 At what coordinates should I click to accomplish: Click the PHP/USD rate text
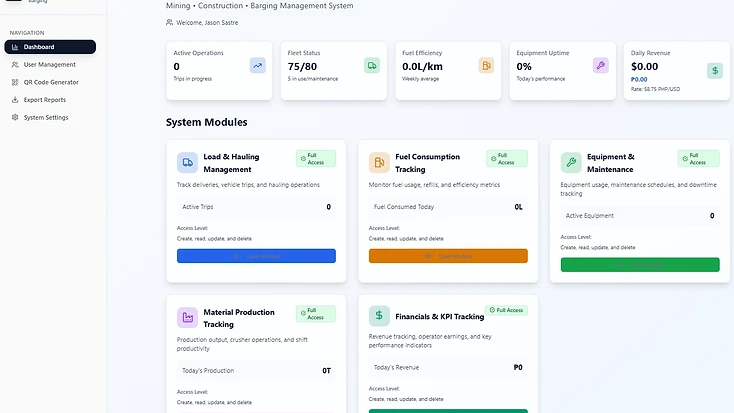click(655, 89)
